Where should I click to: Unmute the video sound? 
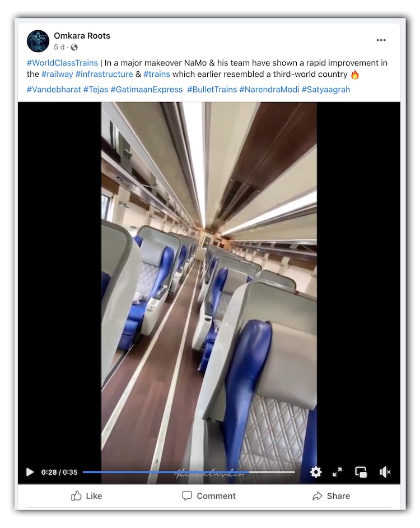point(385,472)
